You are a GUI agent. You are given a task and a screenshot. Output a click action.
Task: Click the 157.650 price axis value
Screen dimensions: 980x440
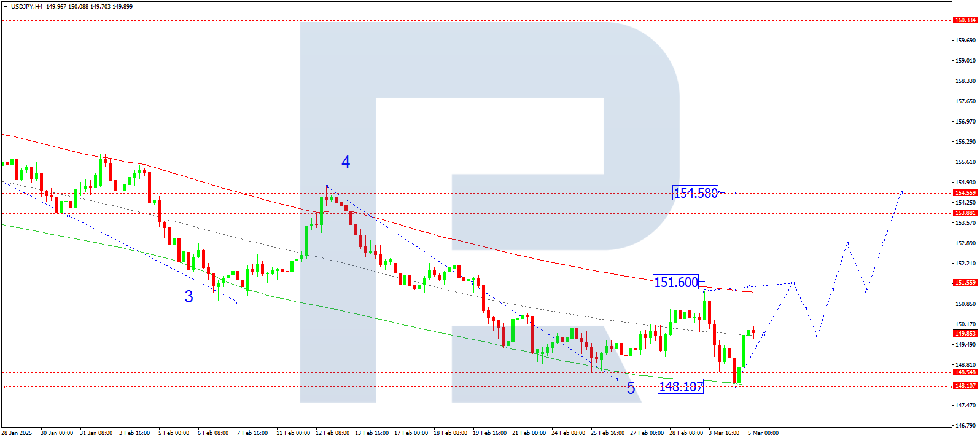(965, 101)
